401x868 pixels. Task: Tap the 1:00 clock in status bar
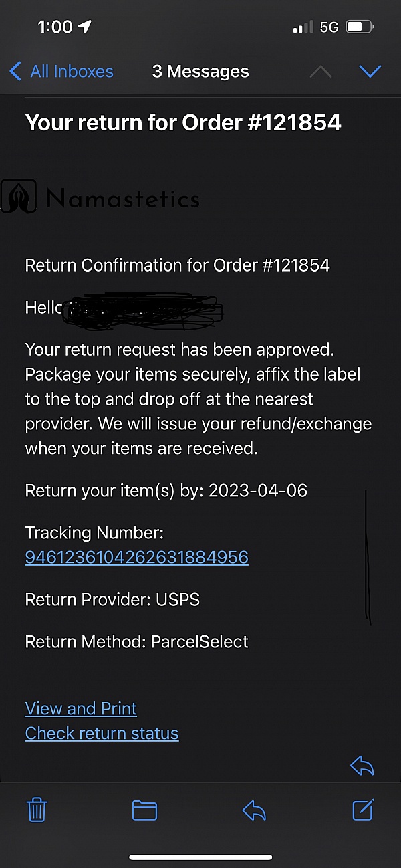pos(55,27)
